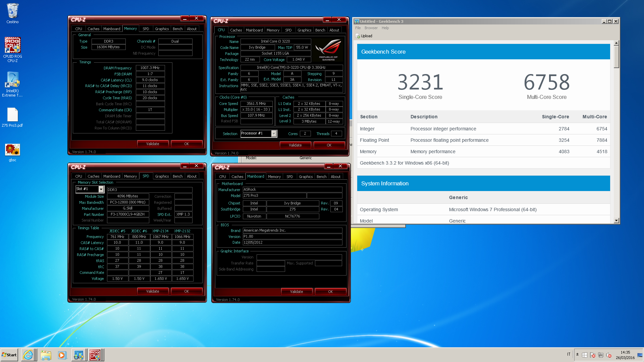Select the CPUID ROG CPU-Z desktop shortcut
The height and width of the screenshot is (362, 644).
pos(12,49)
